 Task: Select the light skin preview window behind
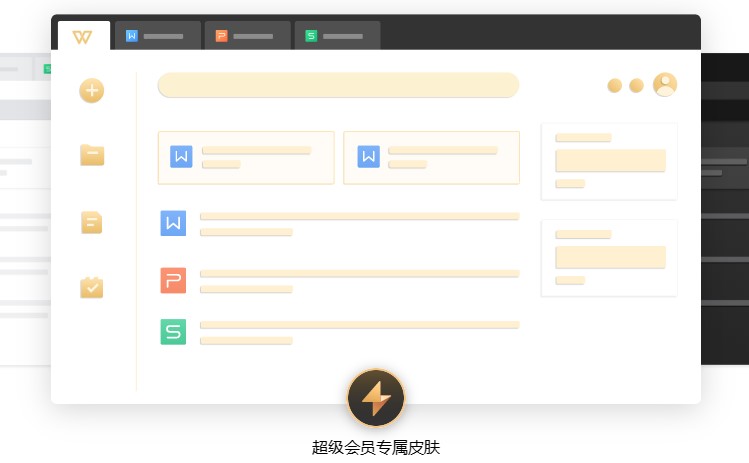click(x=25, y=209)
